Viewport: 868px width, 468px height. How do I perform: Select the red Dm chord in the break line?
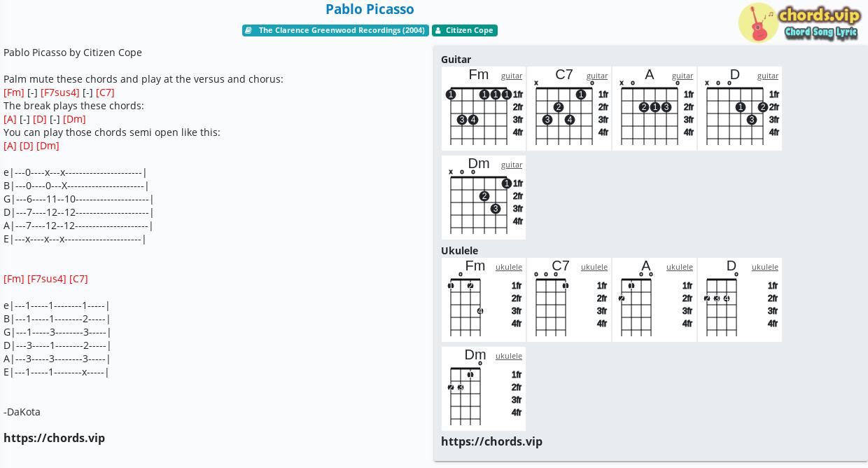tap(74, 119)
